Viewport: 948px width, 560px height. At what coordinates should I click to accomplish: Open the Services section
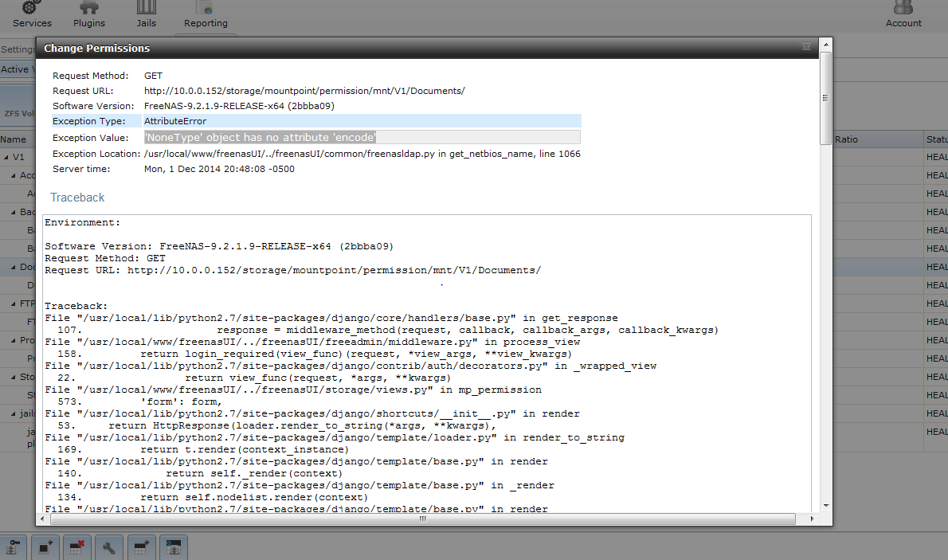point(32,15)
